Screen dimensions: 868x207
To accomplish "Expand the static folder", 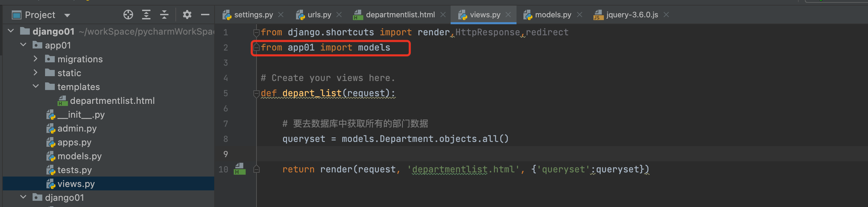I will 35,73.
